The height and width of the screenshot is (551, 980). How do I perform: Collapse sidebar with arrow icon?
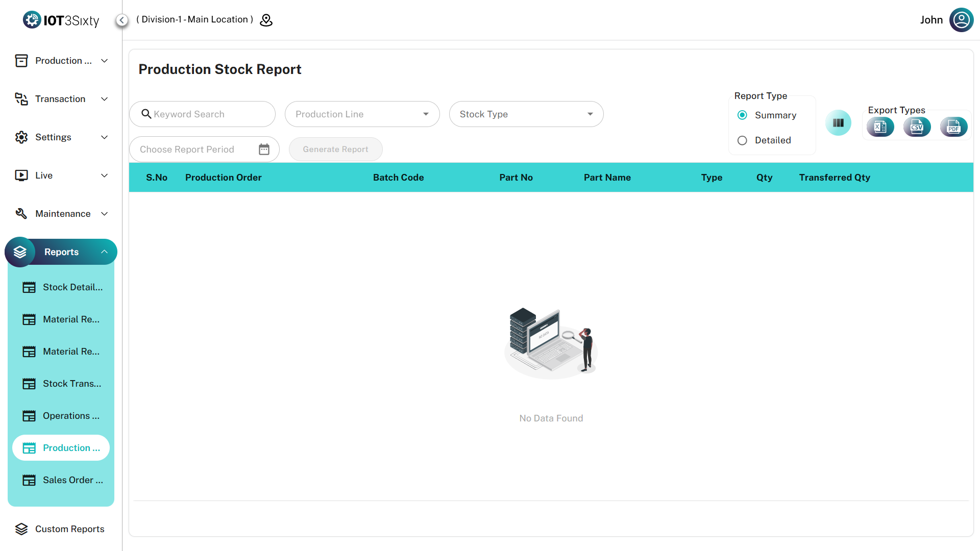[122, 20]
